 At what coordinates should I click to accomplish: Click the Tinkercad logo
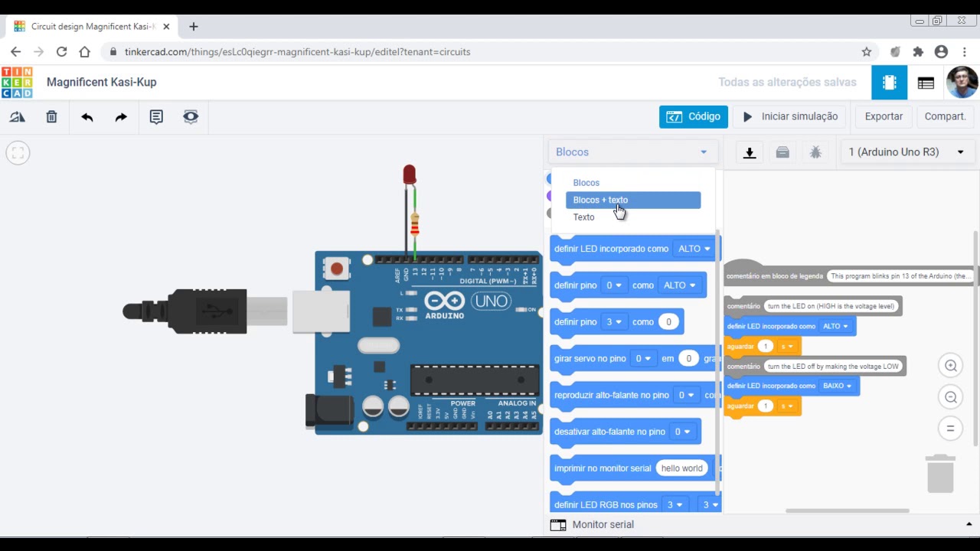coord(17,83)
